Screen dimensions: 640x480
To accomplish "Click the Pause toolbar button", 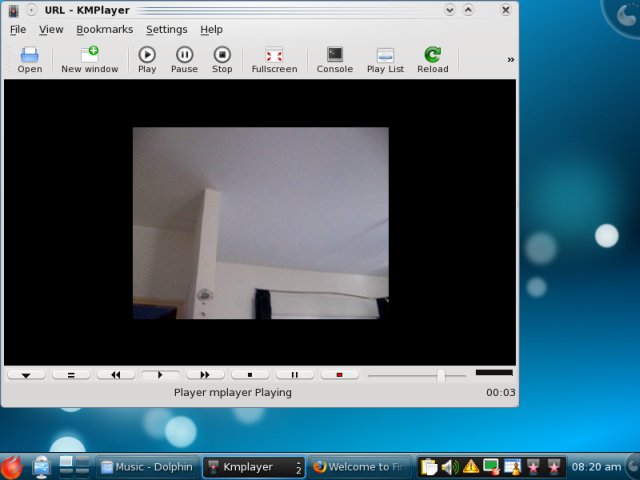I will pyautogui.click(x=184, y=60).
